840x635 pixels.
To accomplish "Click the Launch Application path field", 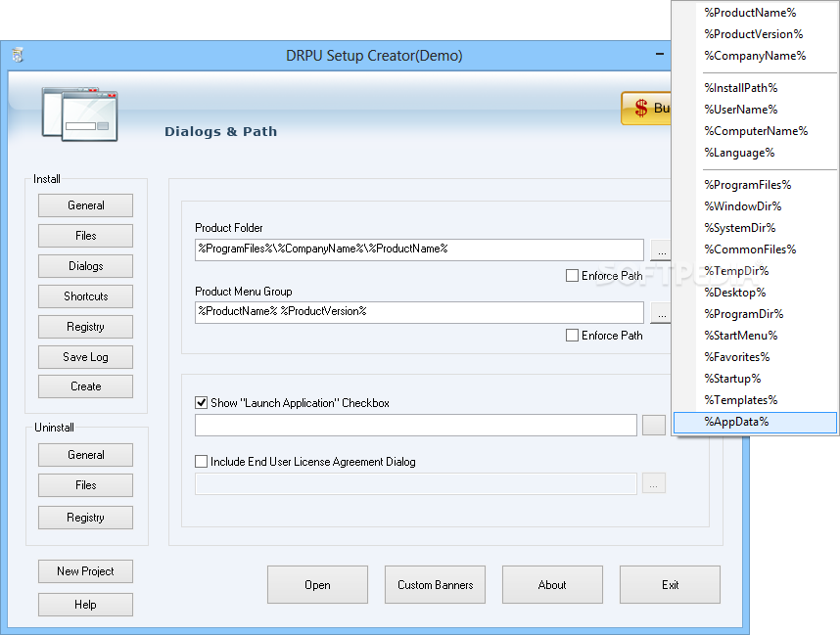I will point(416,425).
